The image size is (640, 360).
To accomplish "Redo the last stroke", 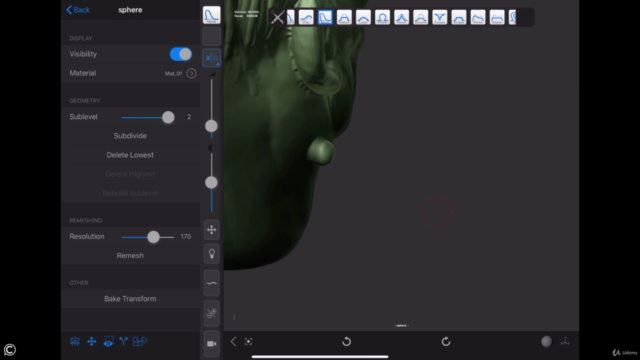I will [x=446, y=341].
